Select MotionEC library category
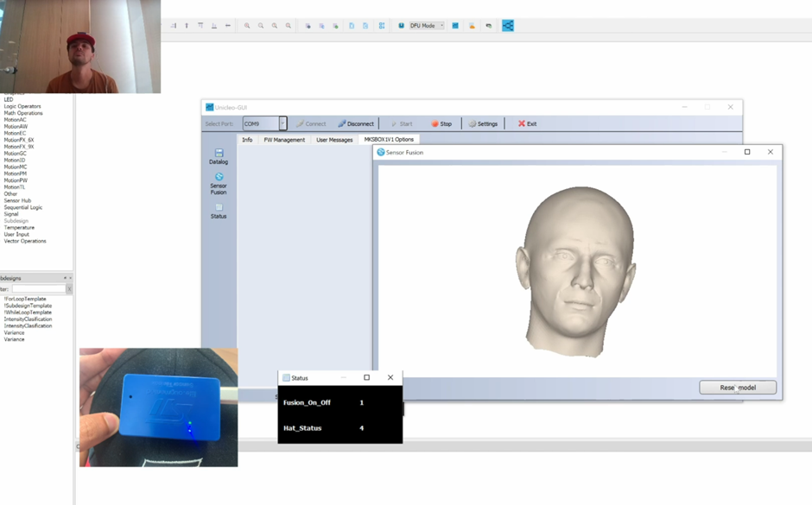The height and width of the screenshot is (505, 812). [15, 133]
